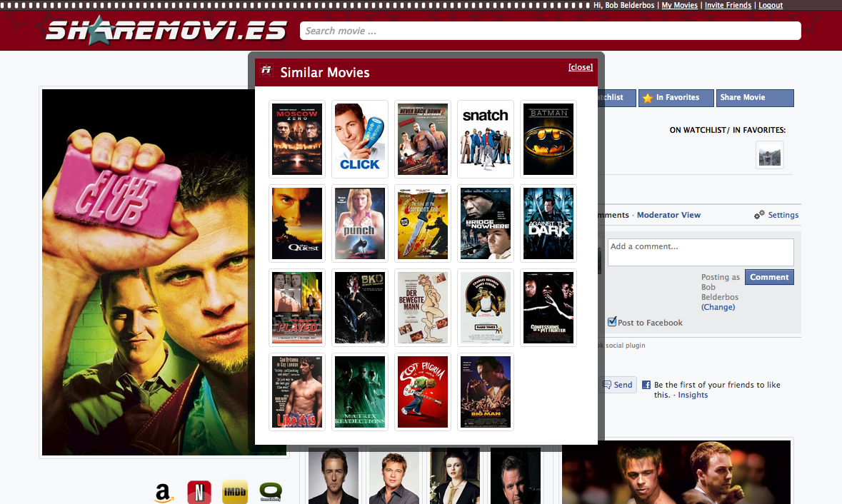The image size is (842, 504).
Task: Select the Matrix Revolutions poster
Action: pyautogui.click(x=360, y=392)
